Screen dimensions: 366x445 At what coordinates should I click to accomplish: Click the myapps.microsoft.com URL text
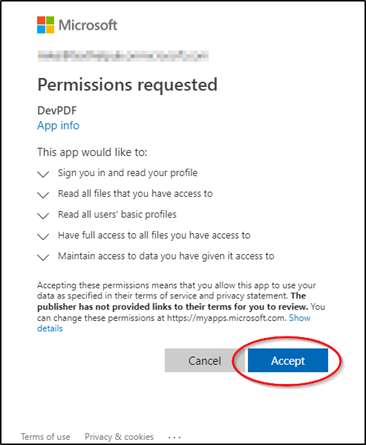click(227, 318)
